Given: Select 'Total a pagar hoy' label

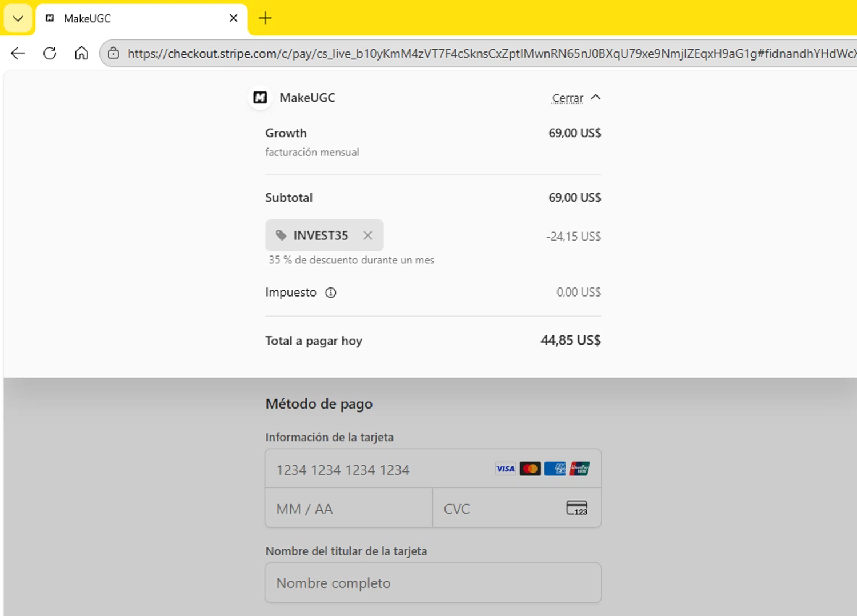Looking at the screenshot, I should (314, 341).
